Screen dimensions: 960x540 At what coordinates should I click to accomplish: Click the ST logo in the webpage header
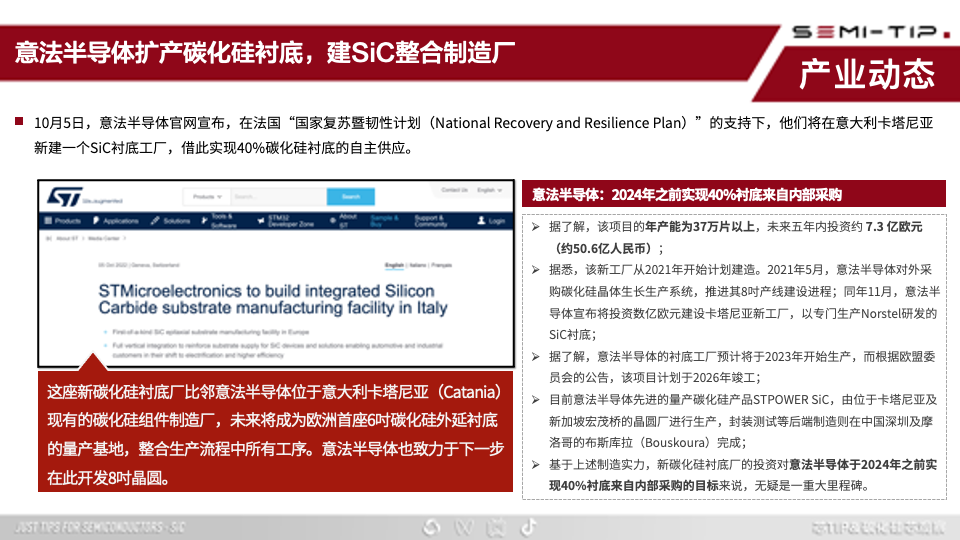click(64, 197)
